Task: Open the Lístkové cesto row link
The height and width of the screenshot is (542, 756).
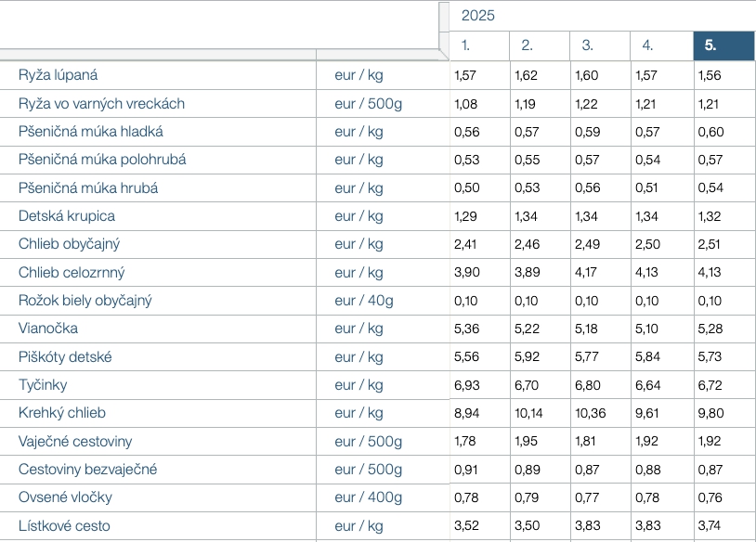Action: [x=64, y=525]
